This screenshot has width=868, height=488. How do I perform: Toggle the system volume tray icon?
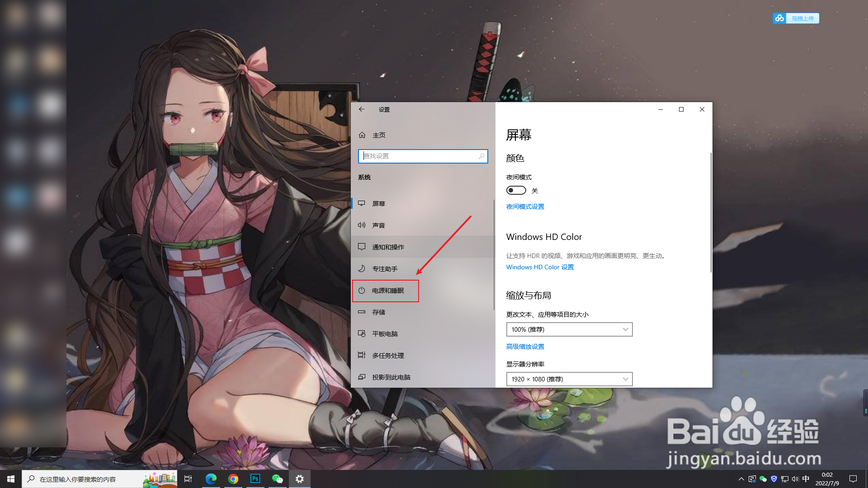(x=795, y=479)
